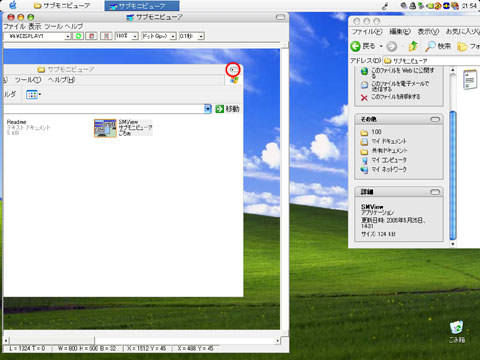Click the green refresh button in SMView toolbar
Viewport: 480px width, 360px height.
(x=78, y=36)
